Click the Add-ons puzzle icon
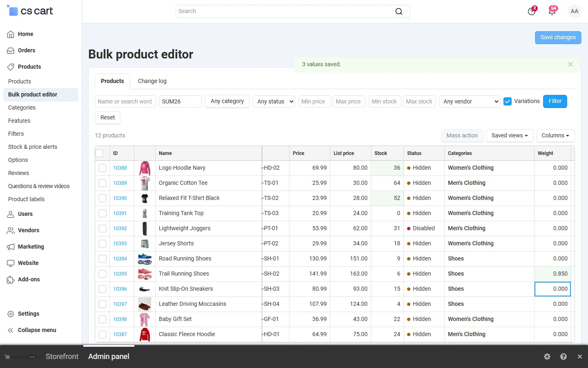 pyautogui.click(x=11, y=280)
